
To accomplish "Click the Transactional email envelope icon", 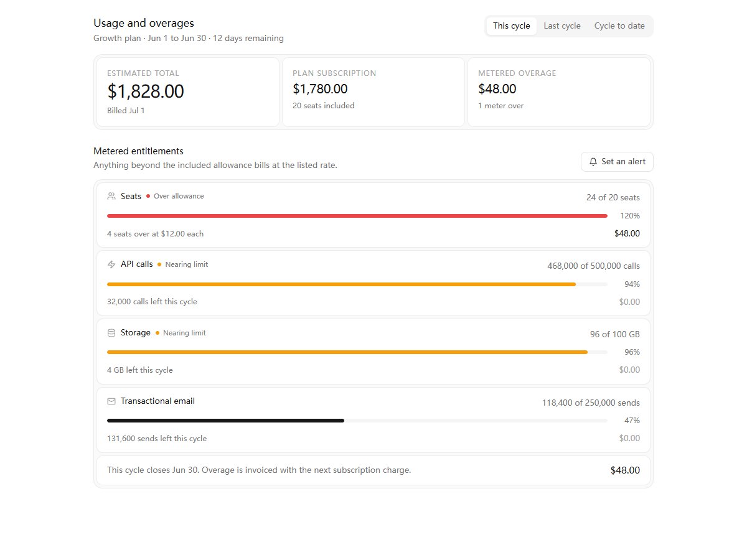I will (x=111, y=401).
